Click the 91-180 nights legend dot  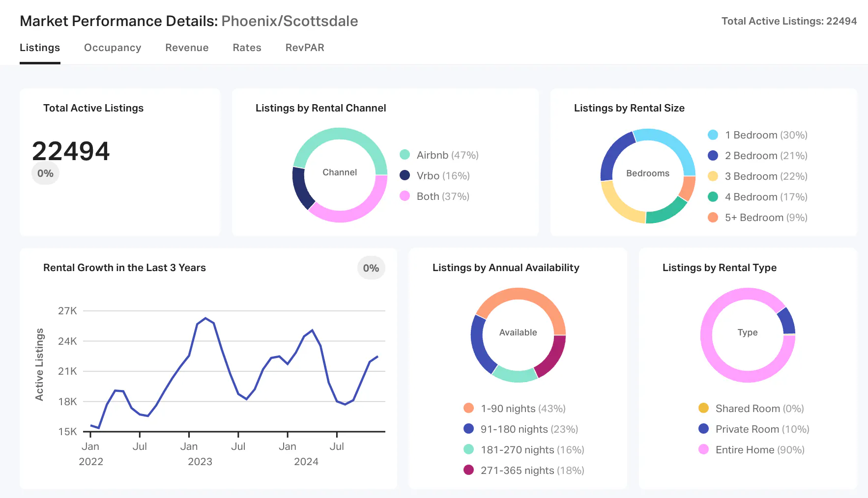[x=469, y=429]
